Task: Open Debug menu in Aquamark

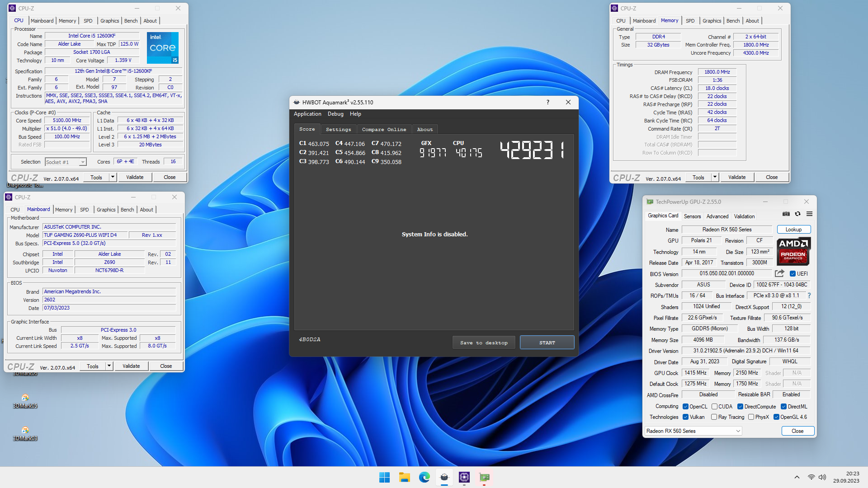Action: pyautogui.click(x=335, y=114)
